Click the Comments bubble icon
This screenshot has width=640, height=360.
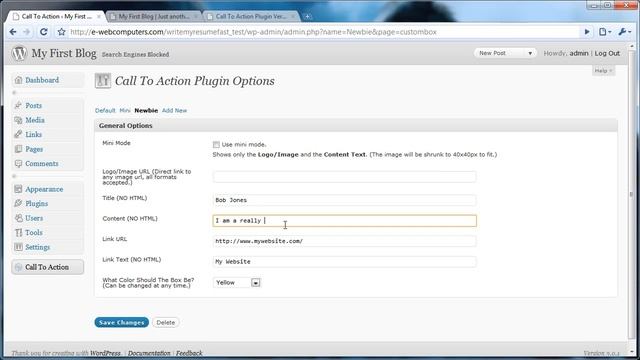[18, 164]
